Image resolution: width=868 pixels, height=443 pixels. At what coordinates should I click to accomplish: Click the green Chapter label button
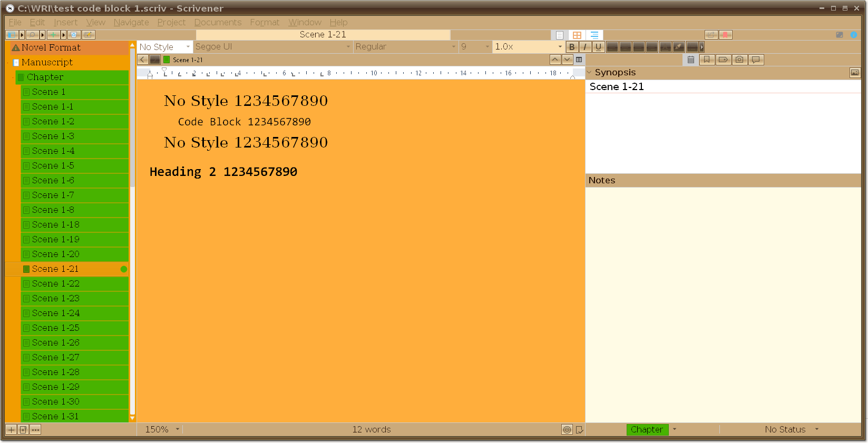click(x=647, y=429)
